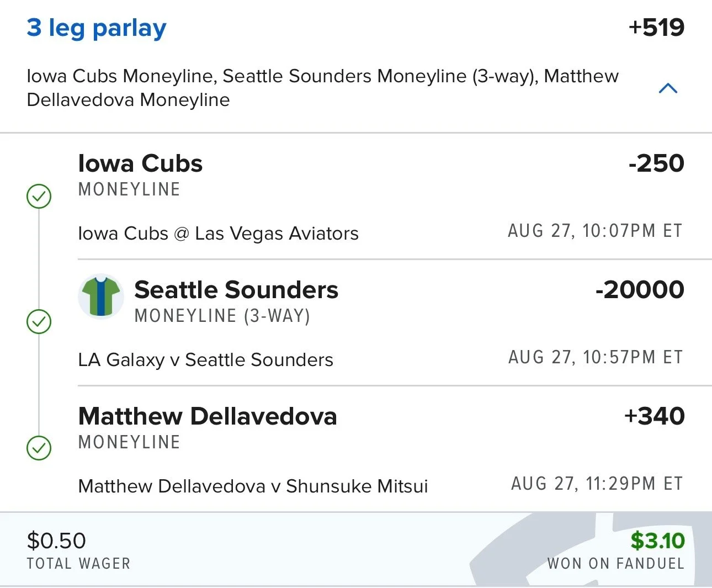712x588 pixels.
Task: Click the +340 odds value
Action: (654, 417)
